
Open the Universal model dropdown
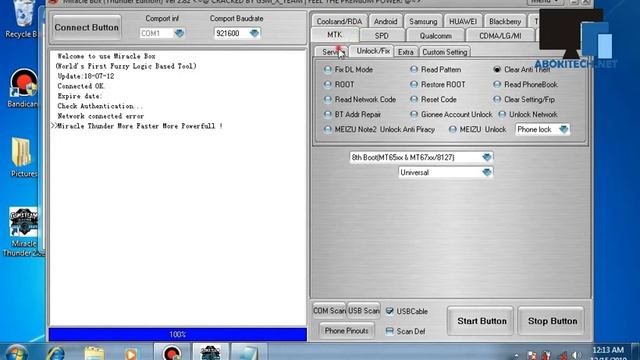click(x=487, y=172)
